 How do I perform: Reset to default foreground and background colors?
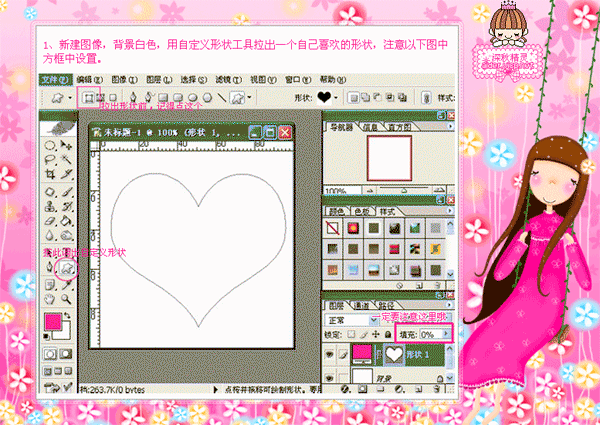click(x=47, y=337)
